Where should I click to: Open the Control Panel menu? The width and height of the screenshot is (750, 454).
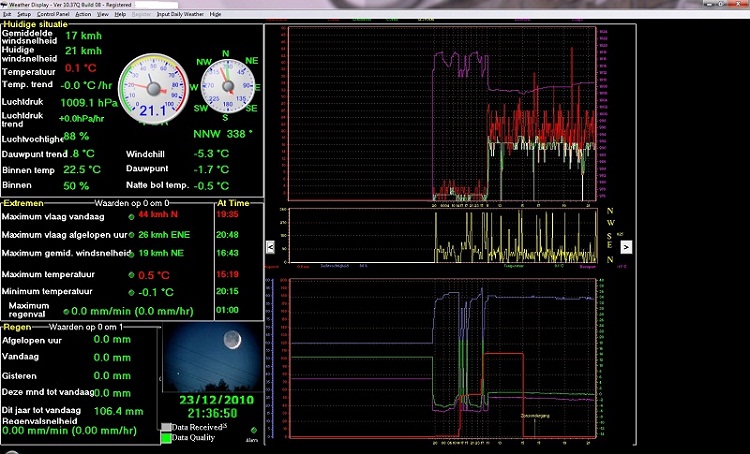click(x=53, y=16)
